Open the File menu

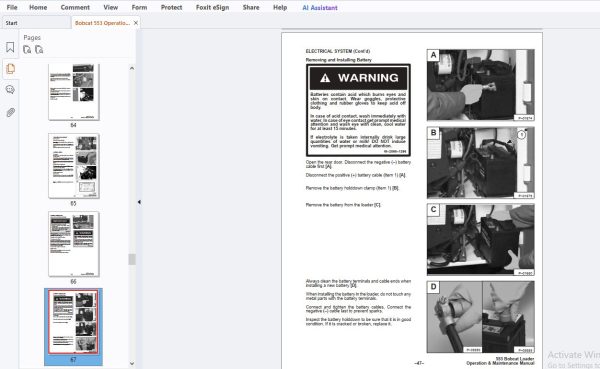pos(12,7)
